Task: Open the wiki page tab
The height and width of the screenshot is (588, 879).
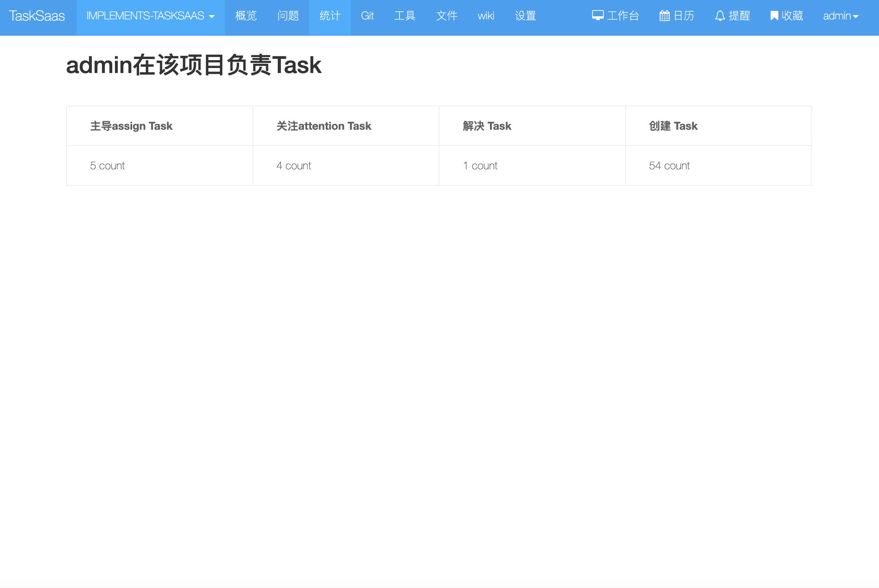Action: (486, 16)
